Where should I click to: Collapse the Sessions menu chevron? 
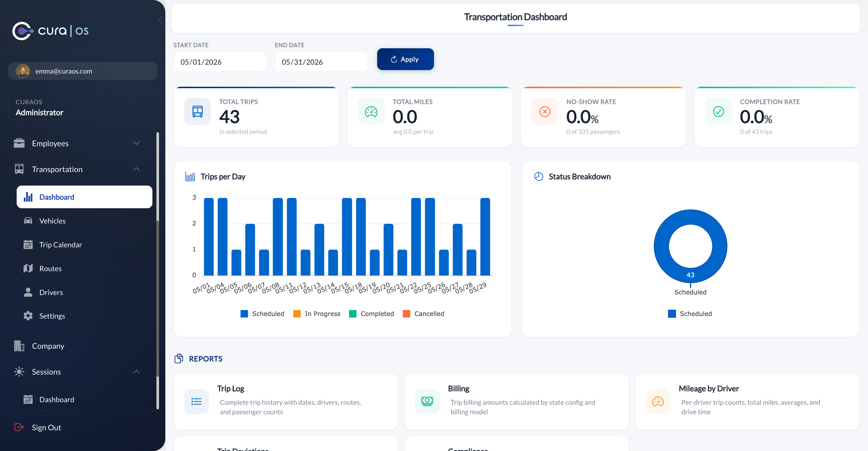click(x=136, y=372)
